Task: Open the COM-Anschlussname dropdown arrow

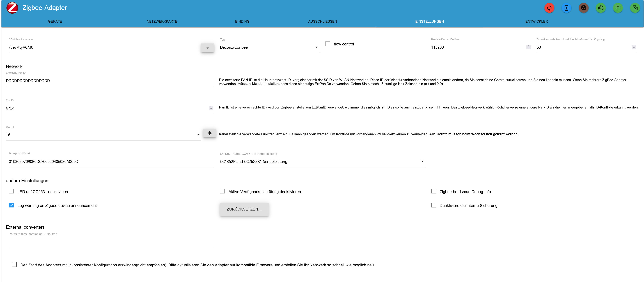Action: 207,48
